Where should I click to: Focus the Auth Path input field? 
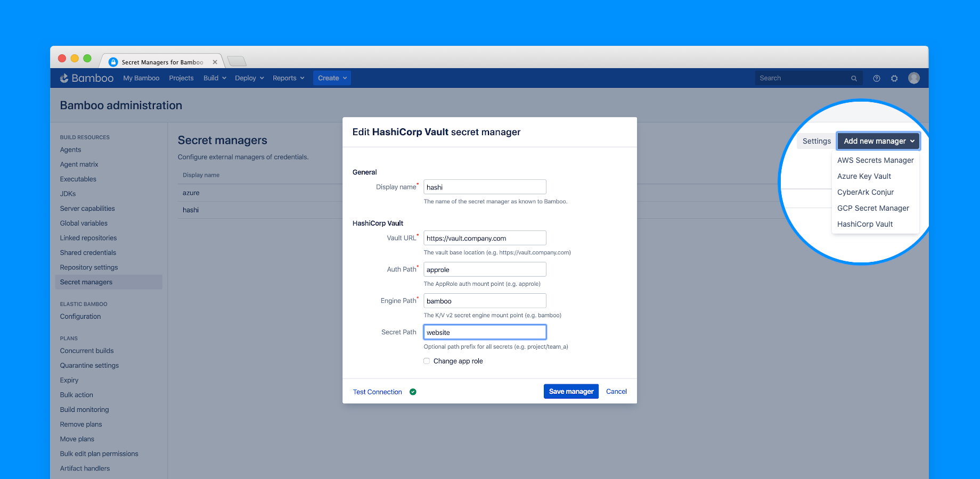pos(485,269)
